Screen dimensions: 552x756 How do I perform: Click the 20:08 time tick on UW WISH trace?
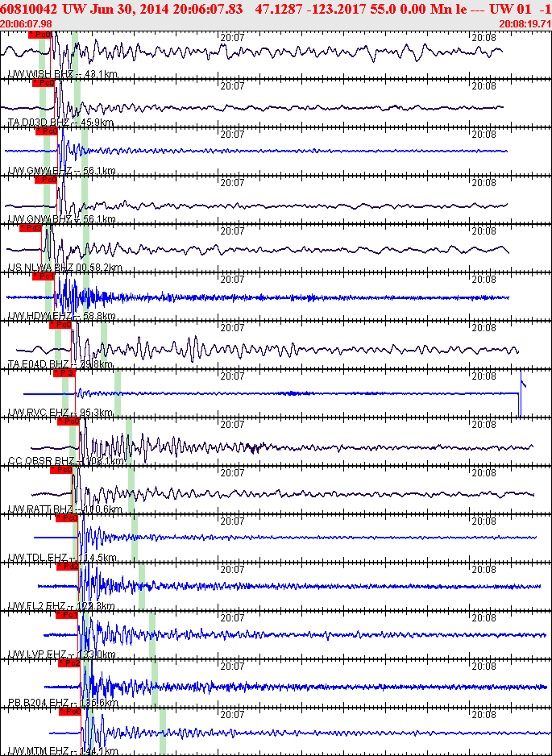pos(484,38)
